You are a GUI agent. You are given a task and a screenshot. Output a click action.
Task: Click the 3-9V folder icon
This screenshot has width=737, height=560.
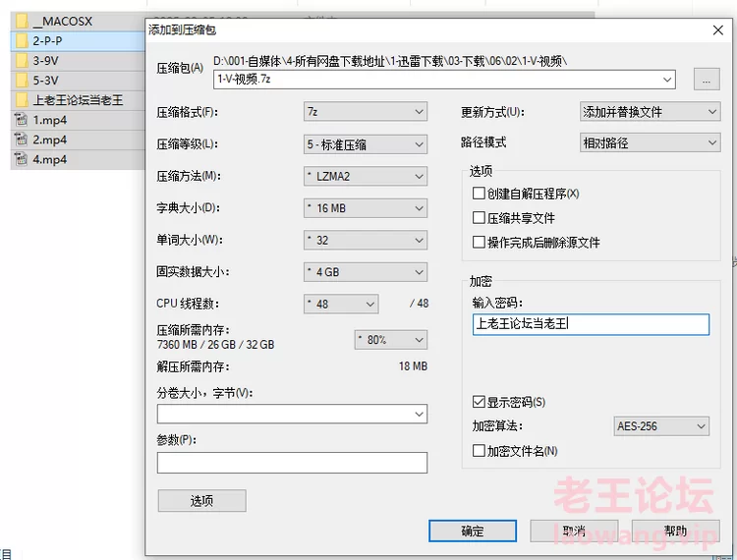coord(22,61)
